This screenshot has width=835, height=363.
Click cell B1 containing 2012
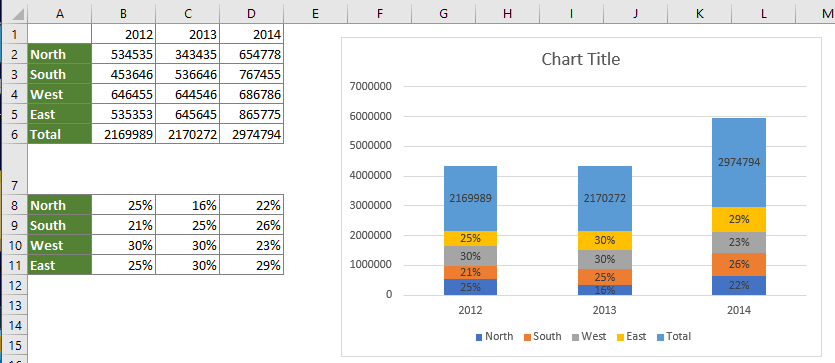(x=124, y=35)
